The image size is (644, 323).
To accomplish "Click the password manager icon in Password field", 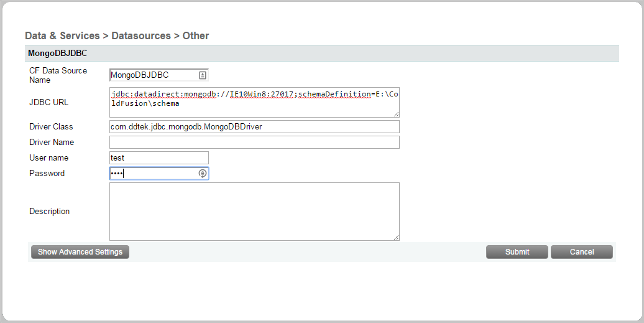I will pos(203,174).
